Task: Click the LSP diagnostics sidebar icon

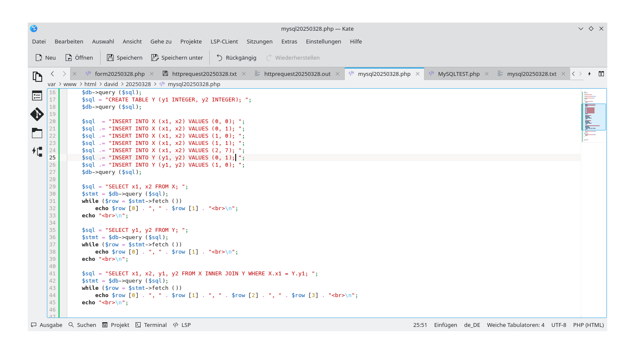Action: pyautogui.click(x=37, y=151)
